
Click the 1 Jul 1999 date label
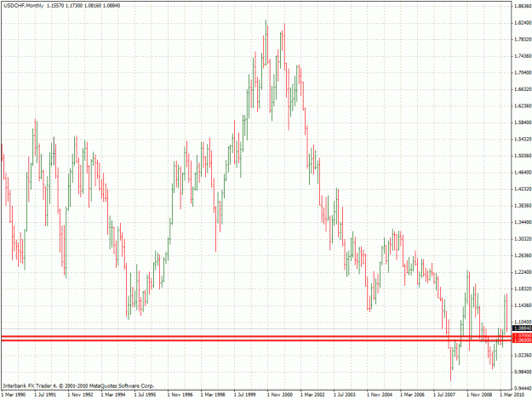245,395
